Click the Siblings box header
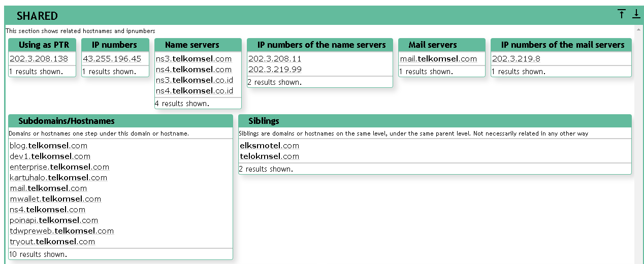The image size is (644, 264). click(x=435, y=121)
